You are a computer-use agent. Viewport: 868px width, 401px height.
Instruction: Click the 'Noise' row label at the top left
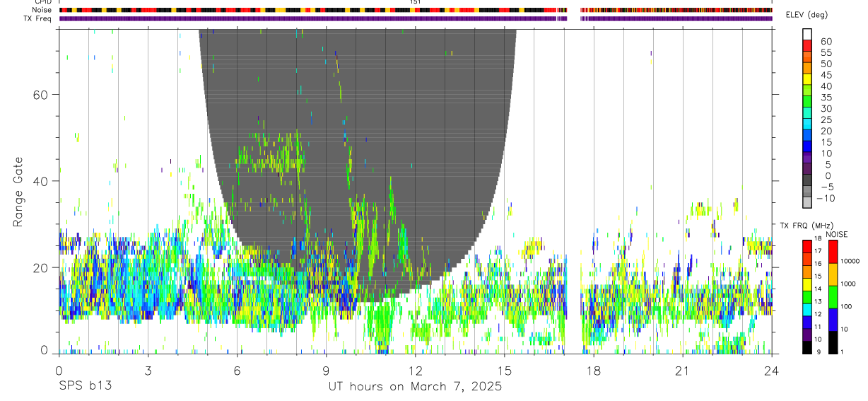click(x=43, y=10)
